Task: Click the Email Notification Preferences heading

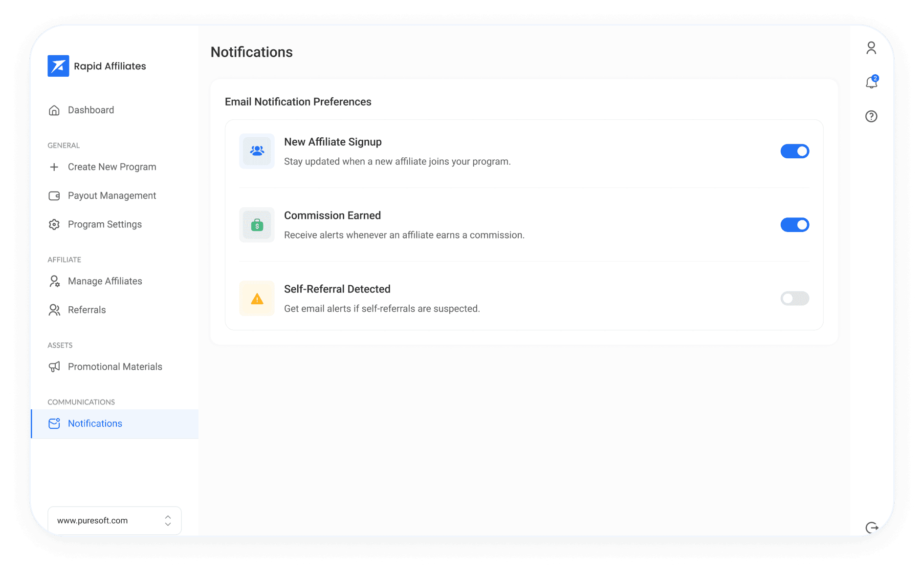Action: pos(298,102)
